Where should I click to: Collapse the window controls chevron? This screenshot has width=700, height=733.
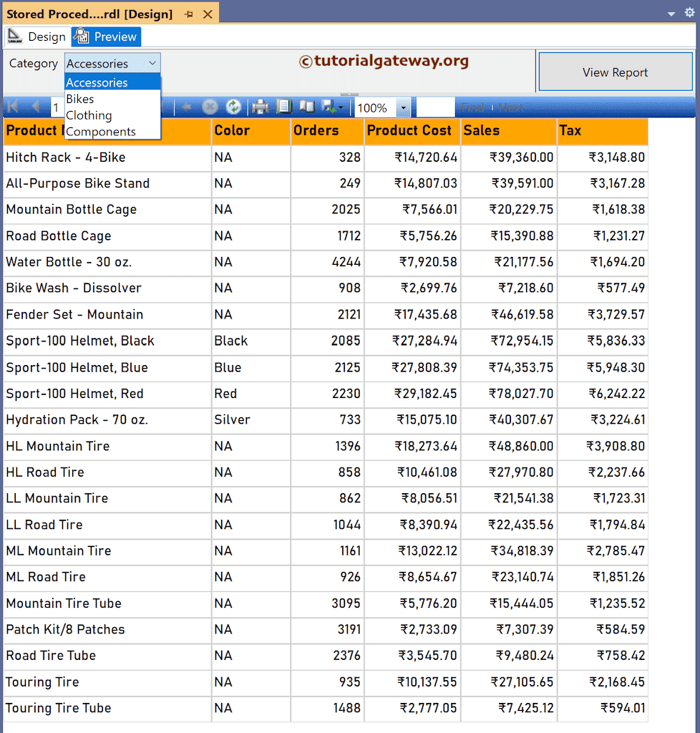coord(671,12)
